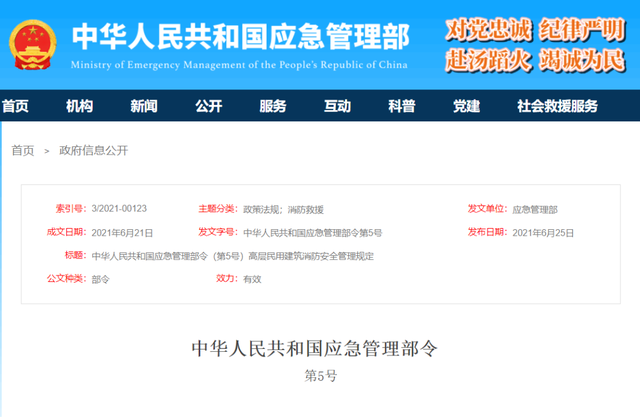Open the 首页 navigation menu item
Screen dimensions: 640x417
(15, 106)
